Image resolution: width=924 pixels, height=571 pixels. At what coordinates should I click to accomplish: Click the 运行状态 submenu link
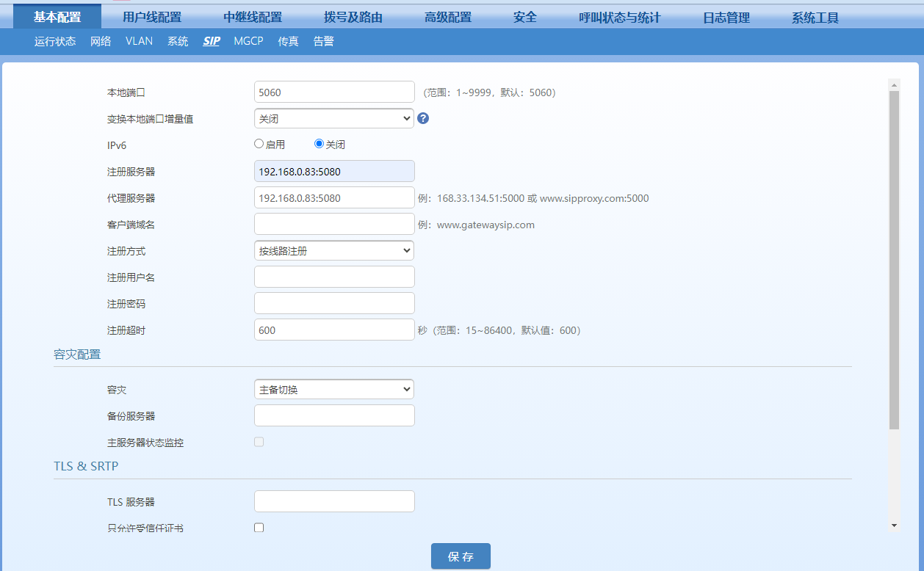pyautogui.click(x=55, y=41)
